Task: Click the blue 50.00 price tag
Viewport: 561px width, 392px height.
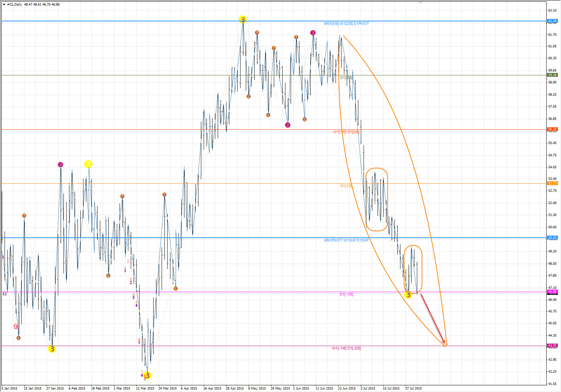Action: coord(552,238)
